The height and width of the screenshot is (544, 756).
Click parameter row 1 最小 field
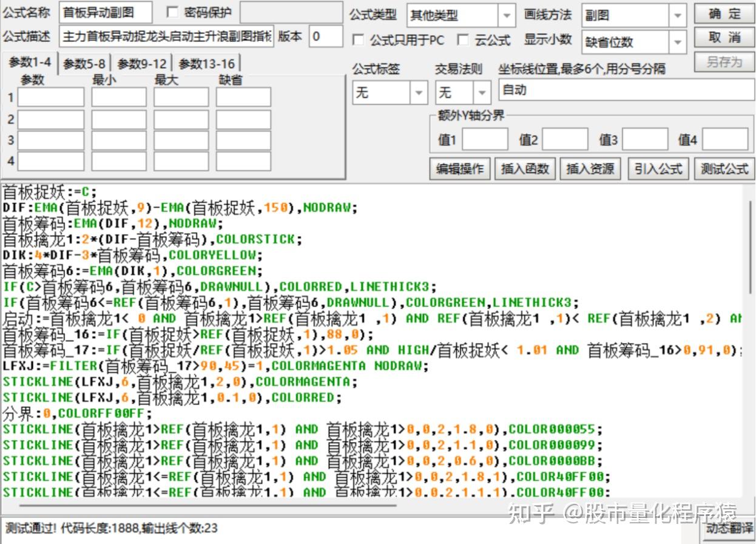(x=119, y=97)
